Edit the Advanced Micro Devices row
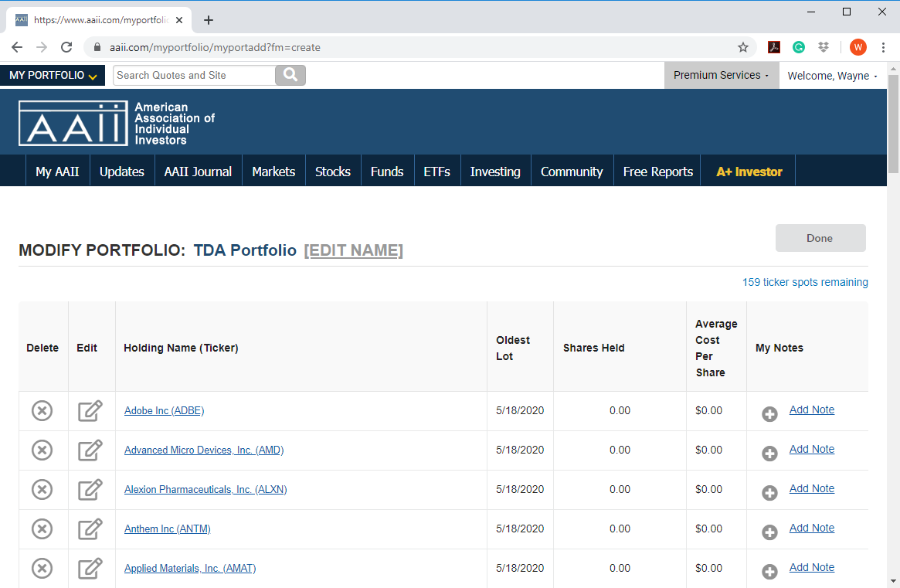Screen dimensions: 900x588 coord(90,450)
